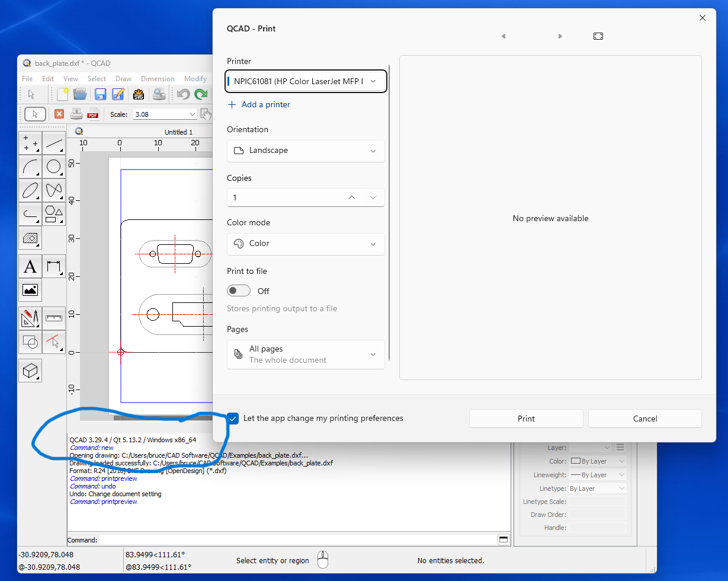
Task: Export the drawing to PDF
Action: click(x=93, y=114)
